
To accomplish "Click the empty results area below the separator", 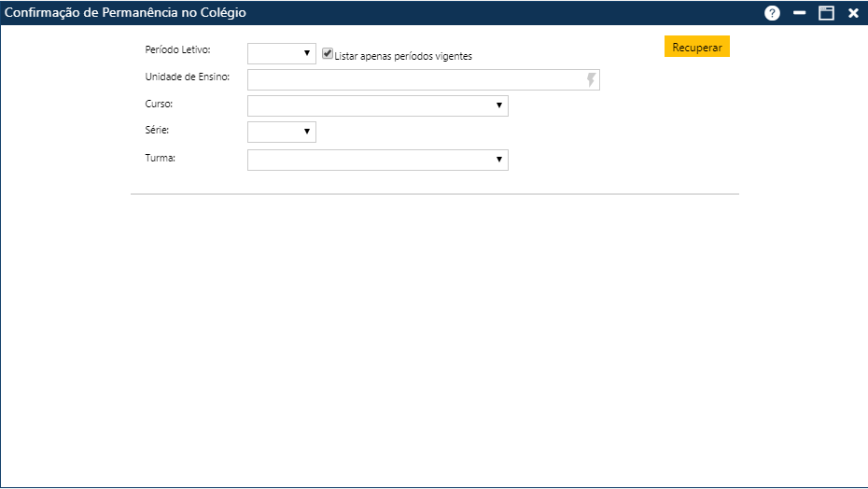I will click(434, 336).
